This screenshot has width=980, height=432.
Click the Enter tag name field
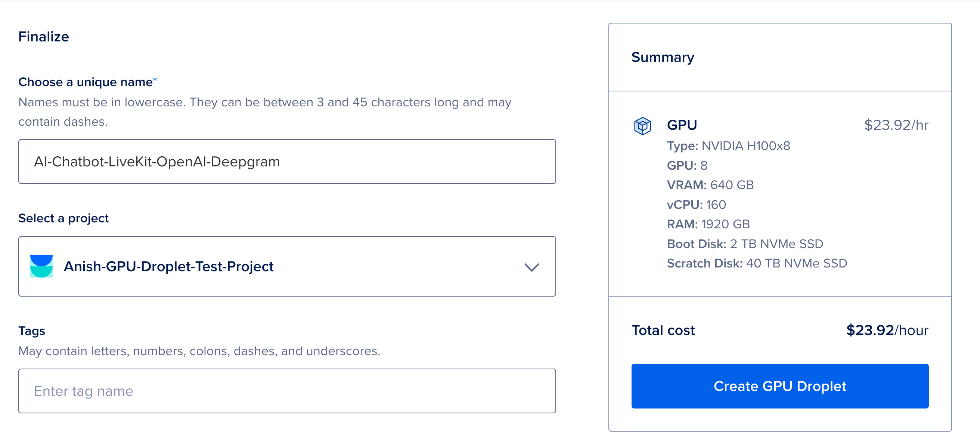[287, 391]
